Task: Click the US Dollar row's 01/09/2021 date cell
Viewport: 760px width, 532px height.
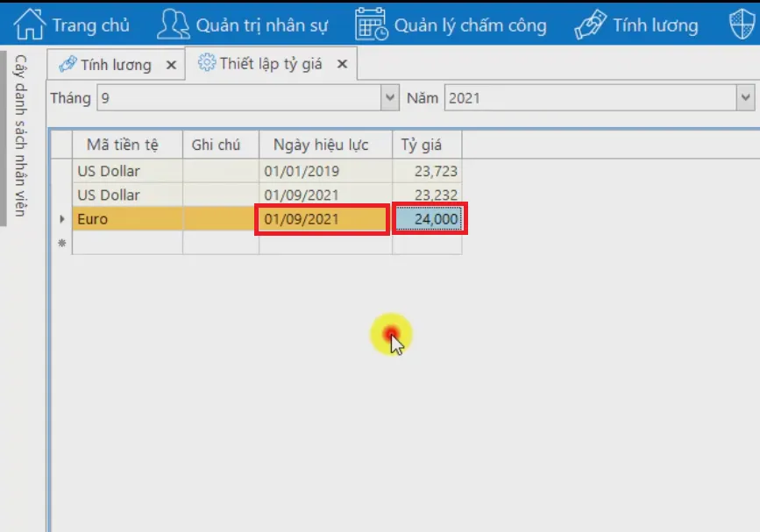Action: pos(326,195)
